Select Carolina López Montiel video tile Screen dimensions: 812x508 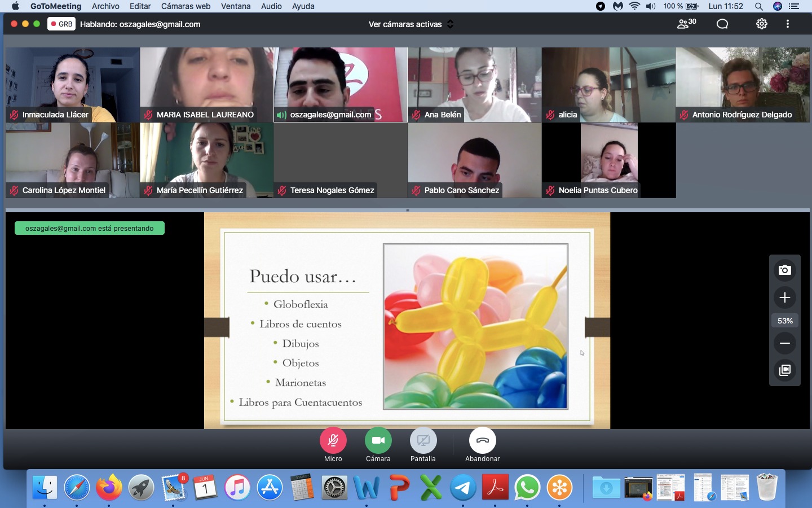tap(72, 160)
